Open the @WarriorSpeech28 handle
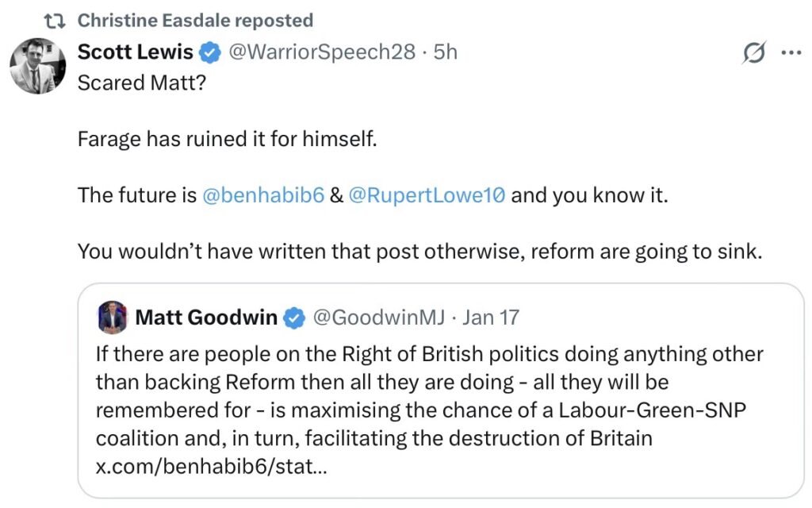Screen dimensions: 812x508 pyautogui.click(x=322, y=52)
